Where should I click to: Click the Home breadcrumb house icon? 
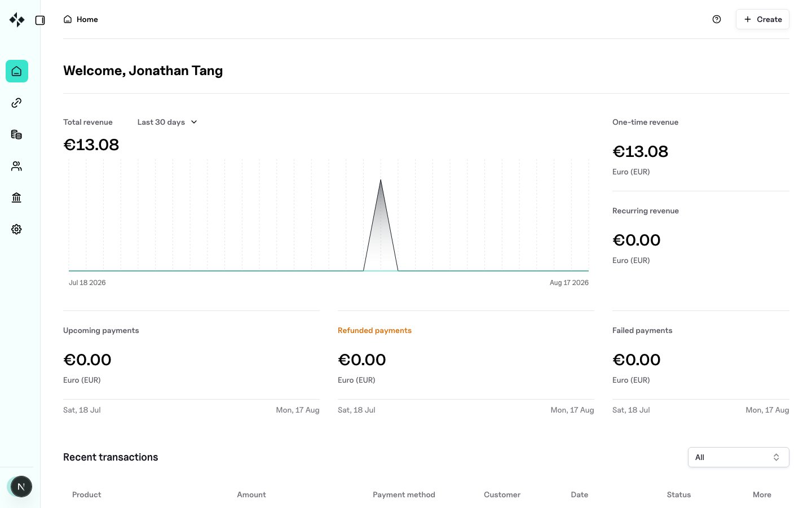pyautogui.click(x=68, y=19)
